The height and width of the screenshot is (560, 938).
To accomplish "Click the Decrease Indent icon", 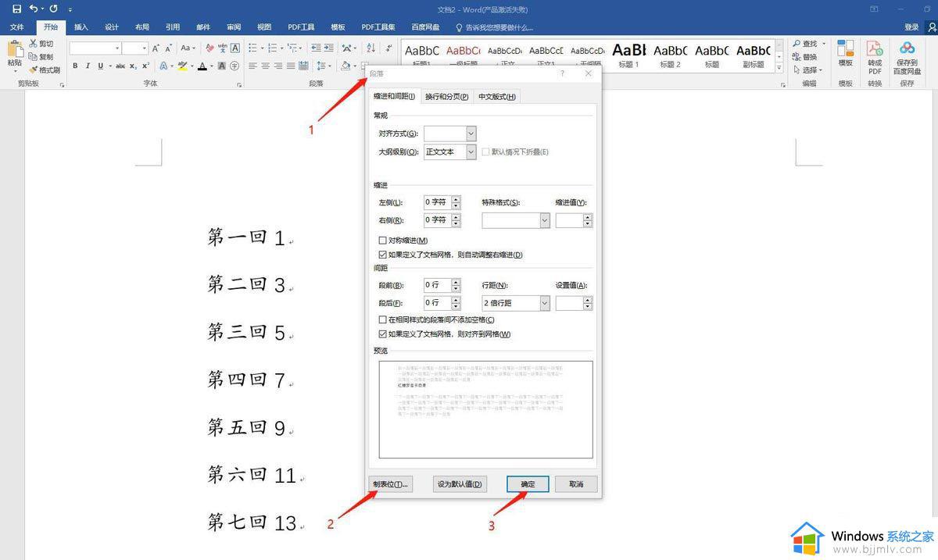I will [314, 48].
